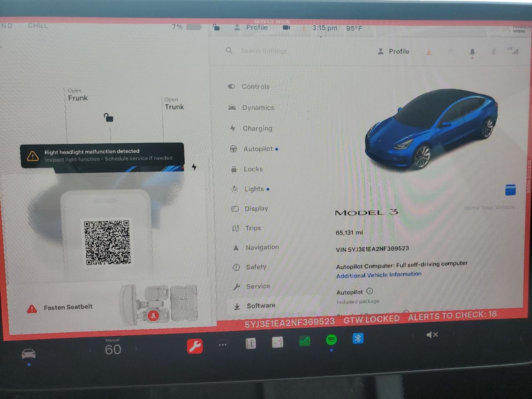
Task: Open the red Service wrench app
Action: click(195, 346)
